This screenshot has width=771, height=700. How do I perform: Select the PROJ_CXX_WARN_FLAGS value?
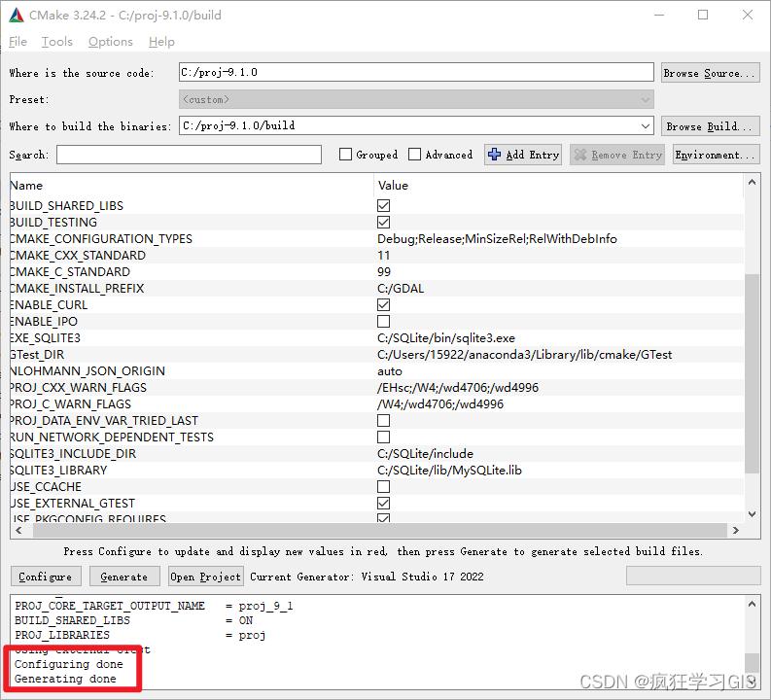tap(458, 388)
